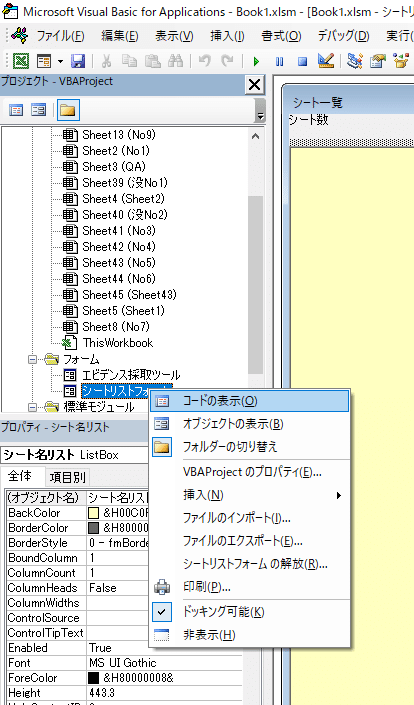
Task: Click the Paste clipboard icon
Action: coord(153,61)
